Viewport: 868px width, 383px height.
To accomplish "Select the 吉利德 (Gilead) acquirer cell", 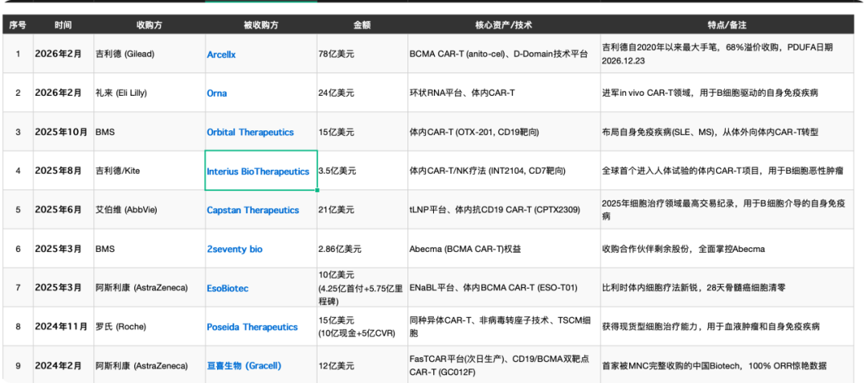I will point(149,55).
